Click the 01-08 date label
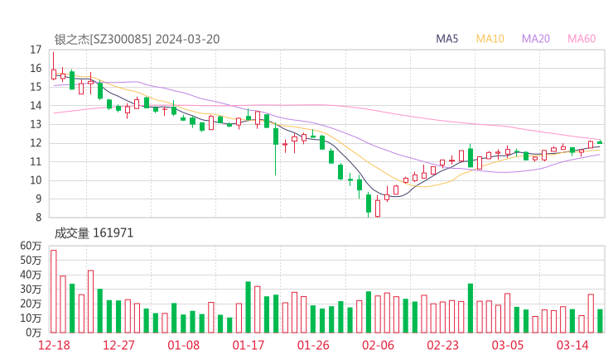Image resolution: width=613 pixels, height=364 pixels. [x=183, y=345]
